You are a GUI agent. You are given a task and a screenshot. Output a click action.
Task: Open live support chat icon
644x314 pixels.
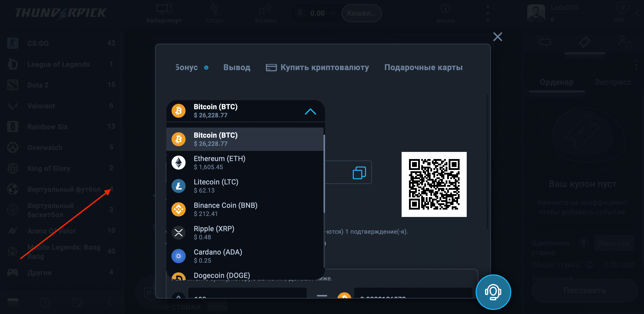[493, 292]
